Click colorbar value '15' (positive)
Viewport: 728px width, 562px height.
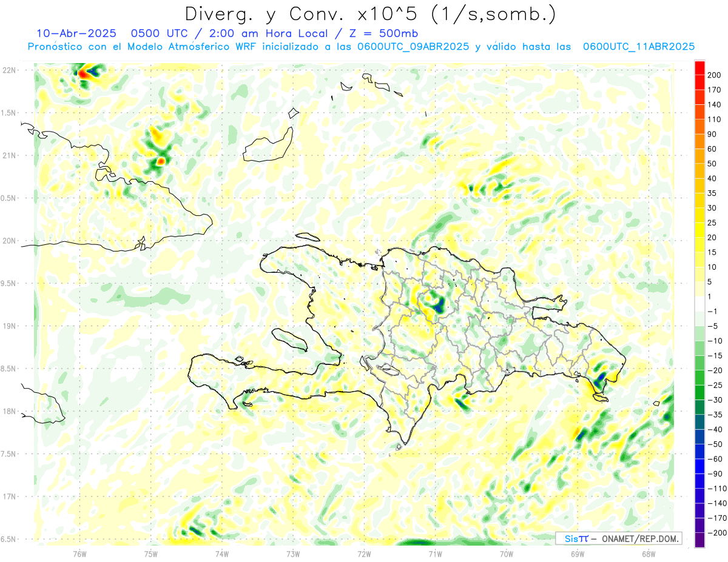712,252
